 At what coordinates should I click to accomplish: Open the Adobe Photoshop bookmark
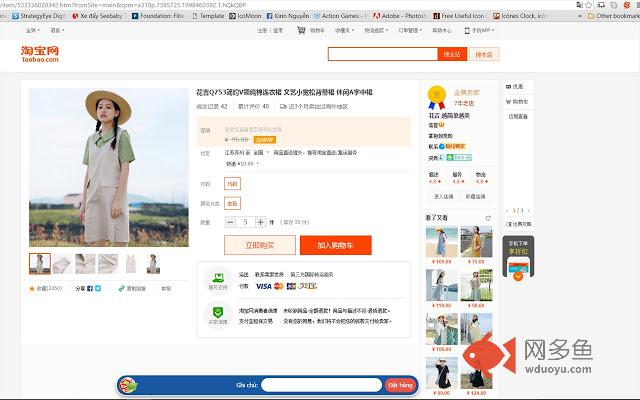(399, 16)
